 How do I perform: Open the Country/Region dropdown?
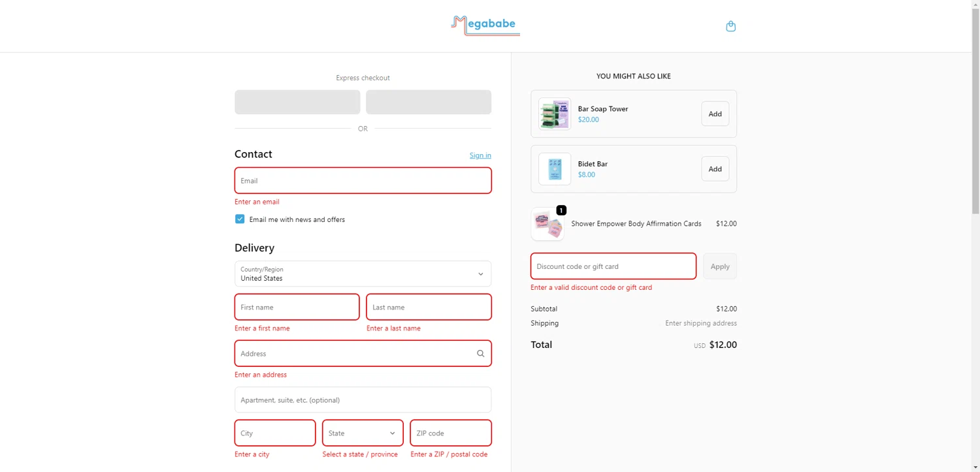(363, 274)
